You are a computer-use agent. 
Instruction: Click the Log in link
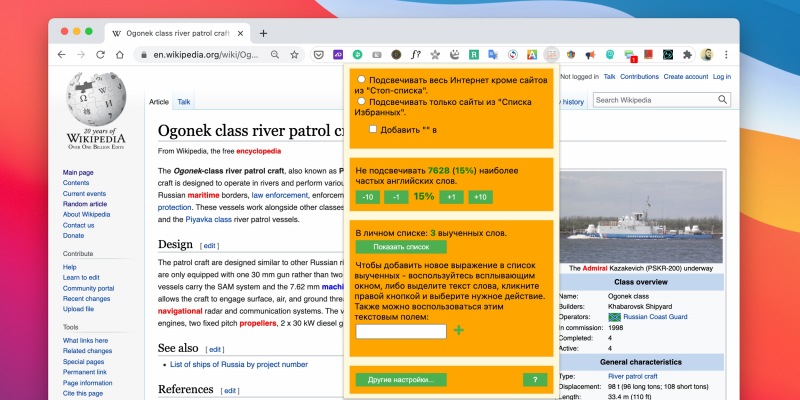coord(722,77)
